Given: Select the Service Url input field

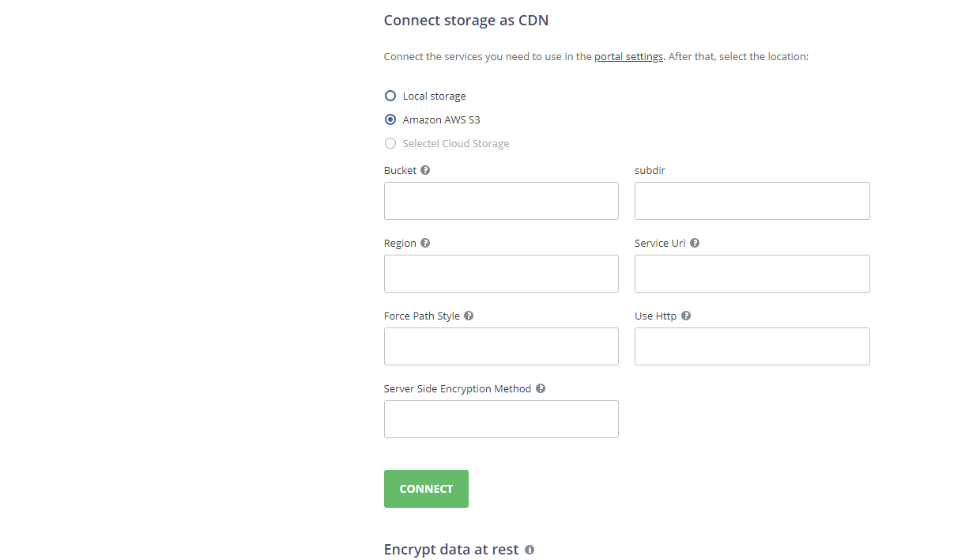Looking at the screenshot, I should [752, 273].
